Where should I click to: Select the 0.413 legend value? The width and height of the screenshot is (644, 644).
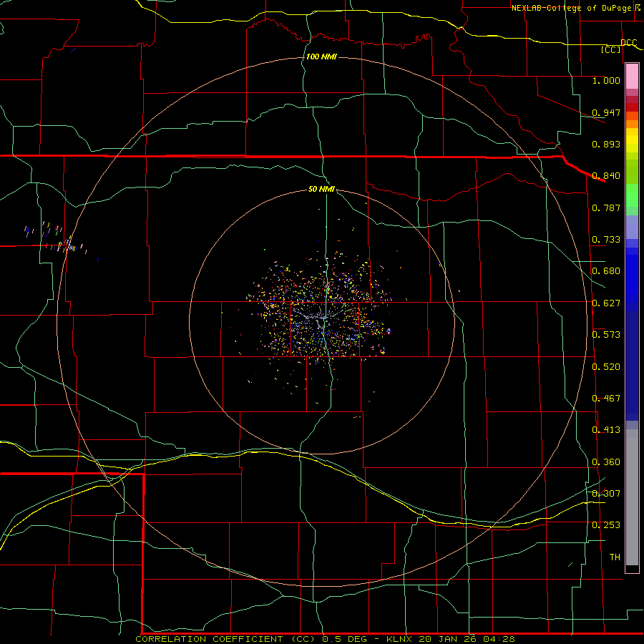606,430
